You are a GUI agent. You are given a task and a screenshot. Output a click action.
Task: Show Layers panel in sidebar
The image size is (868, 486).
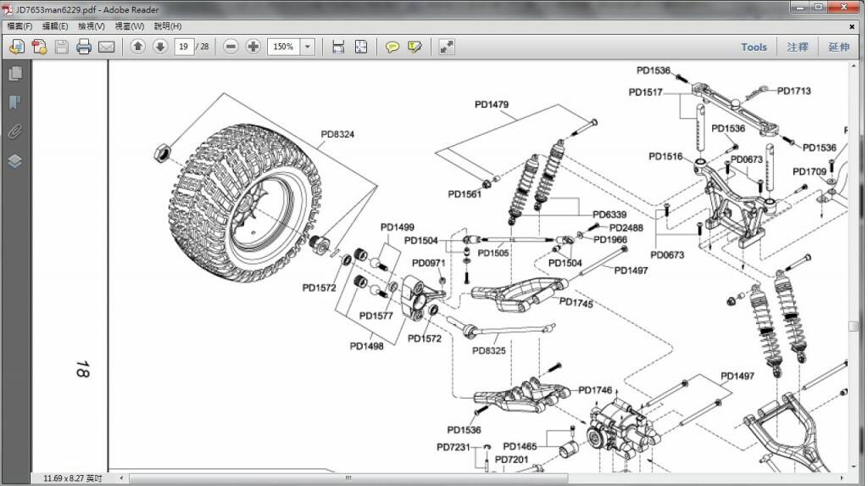point(15,160)
